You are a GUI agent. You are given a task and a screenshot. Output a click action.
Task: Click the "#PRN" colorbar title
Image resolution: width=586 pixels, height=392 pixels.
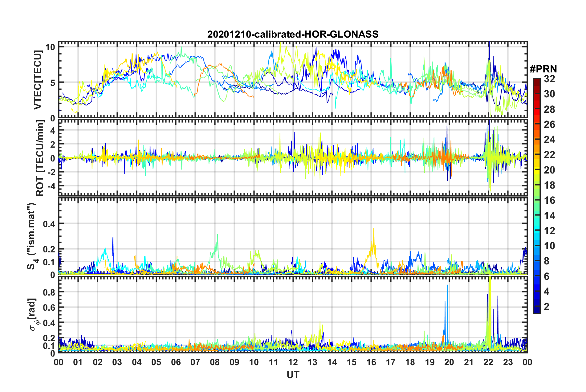[543, 69]
